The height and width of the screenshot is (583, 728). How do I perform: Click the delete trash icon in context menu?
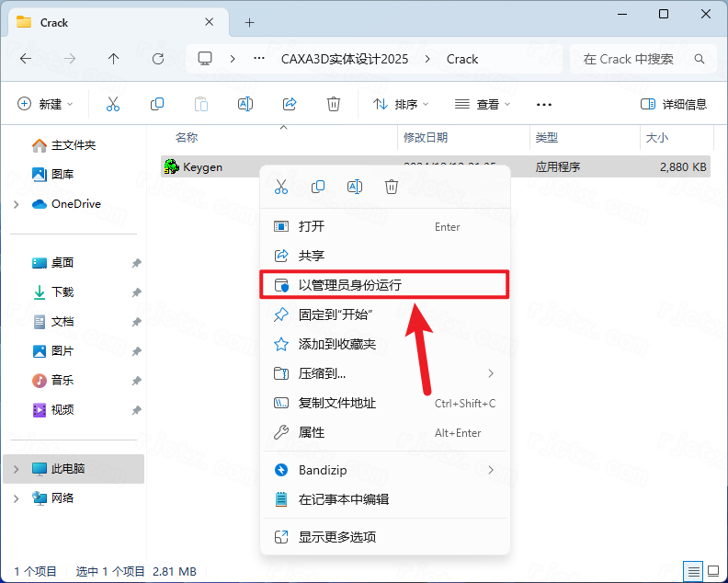tap(392, 187)
